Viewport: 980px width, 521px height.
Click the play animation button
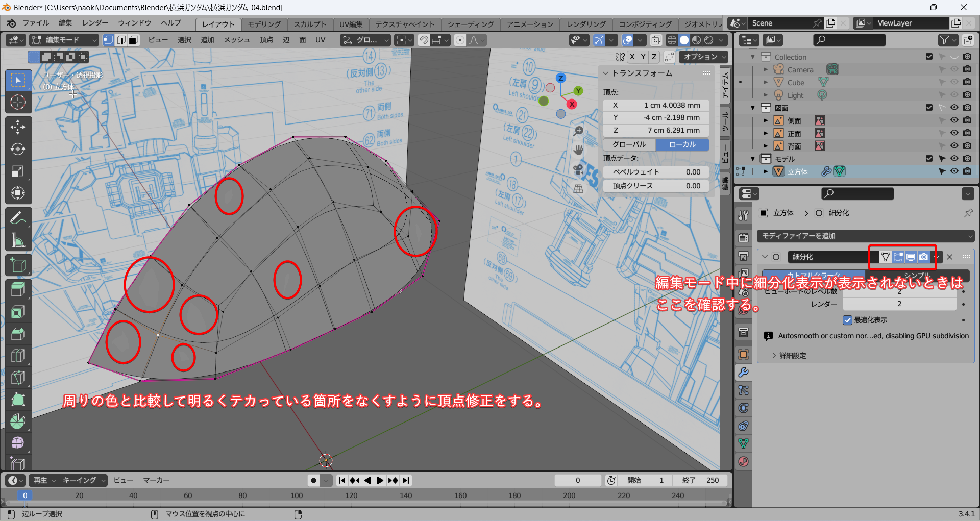[x=380, y=480]
